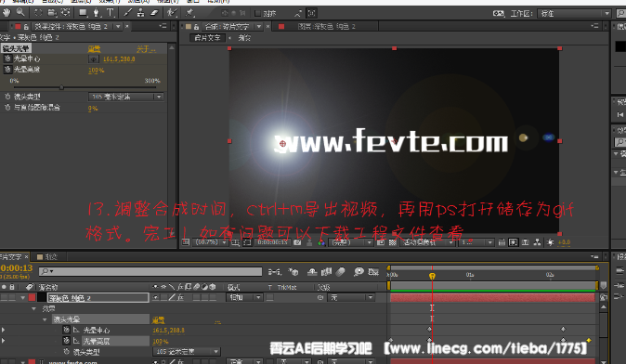Open the composition flowchart icon in viewer

[x=538, y=242]
